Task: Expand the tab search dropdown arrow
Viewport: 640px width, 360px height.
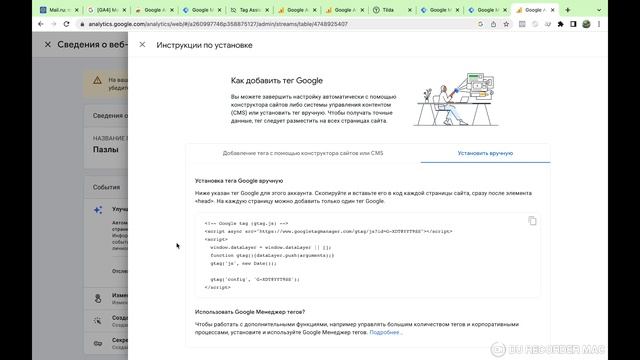Action: click(599, 10)
